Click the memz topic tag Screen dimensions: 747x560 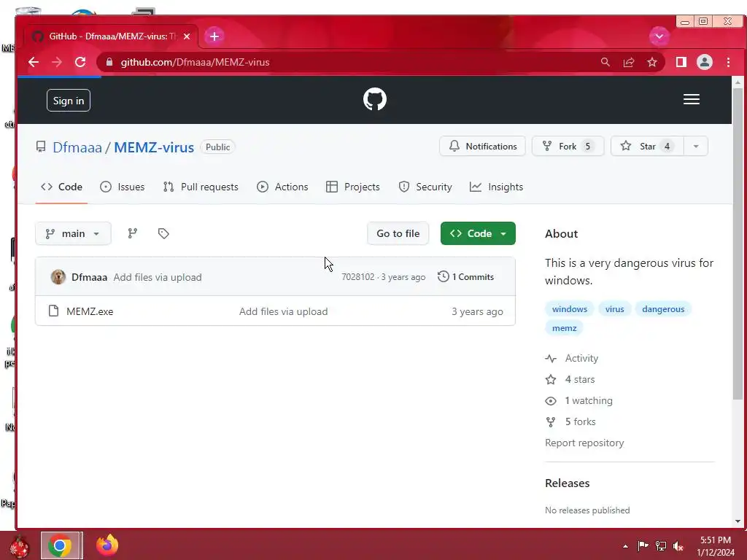(564, 328)
